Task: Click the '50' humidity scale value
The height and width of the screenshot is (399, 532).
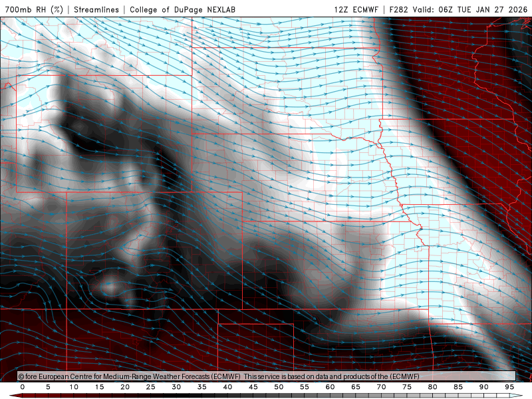Action: point(279,387)
